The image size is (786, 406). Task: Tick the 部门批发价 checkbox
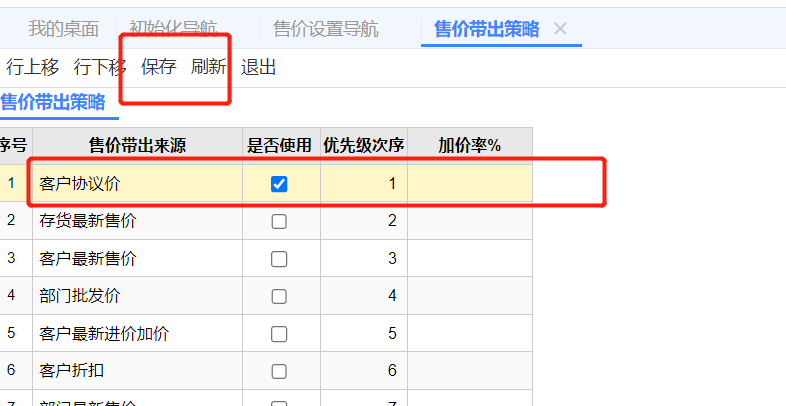(279, 296)
